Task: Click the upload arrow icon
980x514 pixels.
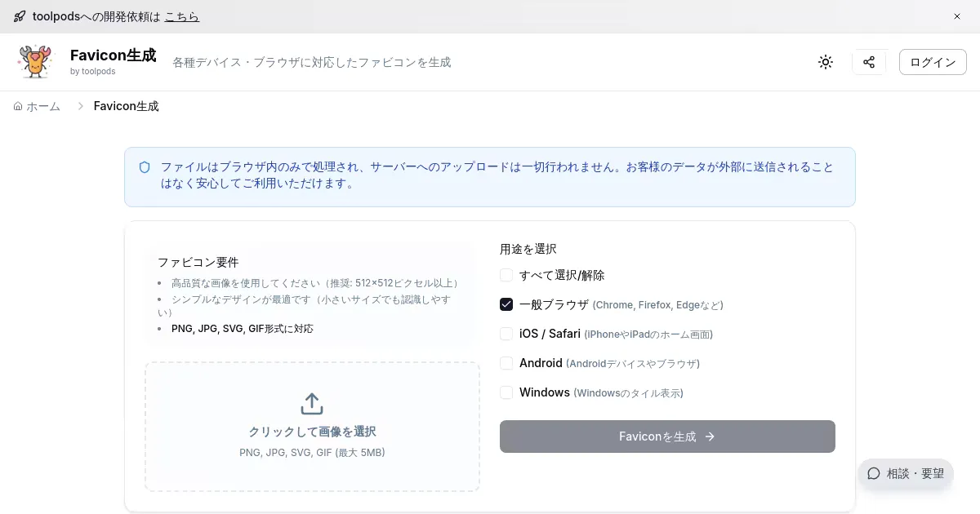Action: point(312,404)
